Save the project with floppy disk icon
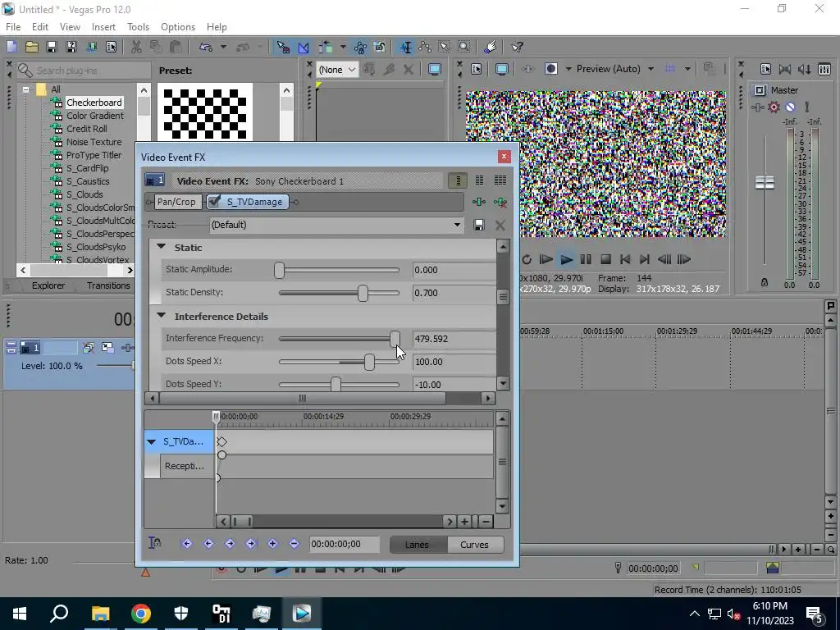 (x=52, y=47)
